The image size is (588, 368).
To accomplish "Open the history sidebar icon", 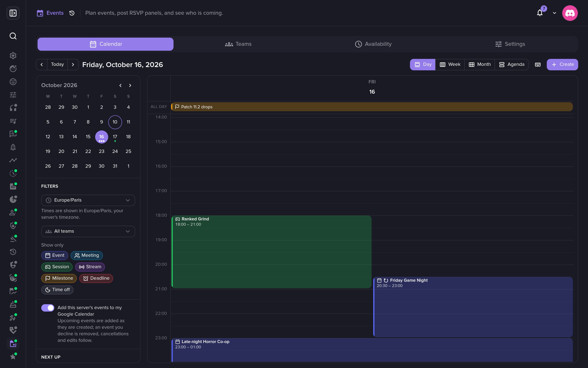I will pyautogui.click(x=13, y=252).
